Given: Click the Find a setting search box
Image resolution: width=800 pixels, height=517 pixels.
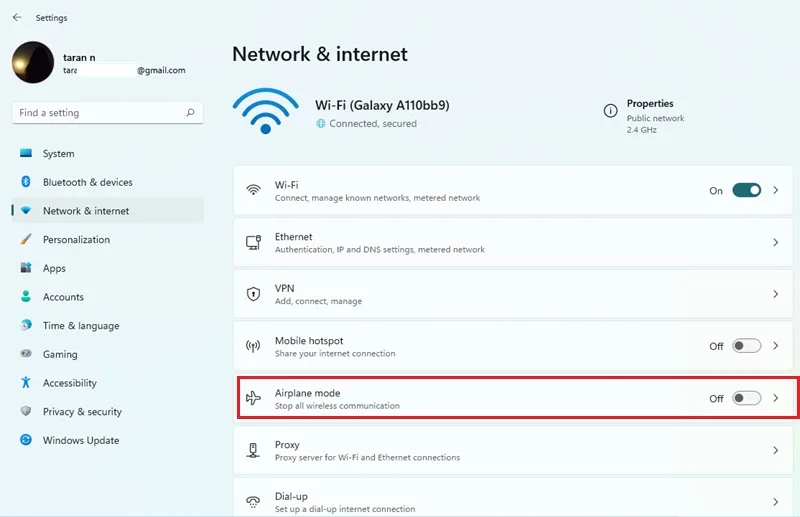Looking at the screenshot, I should pyautogui.click(x=108, y=113).
